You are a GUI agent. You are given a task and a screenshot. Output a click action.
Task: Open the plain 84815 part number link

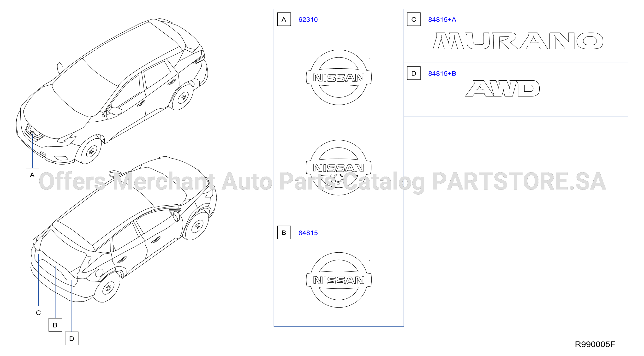coord(308,233)
